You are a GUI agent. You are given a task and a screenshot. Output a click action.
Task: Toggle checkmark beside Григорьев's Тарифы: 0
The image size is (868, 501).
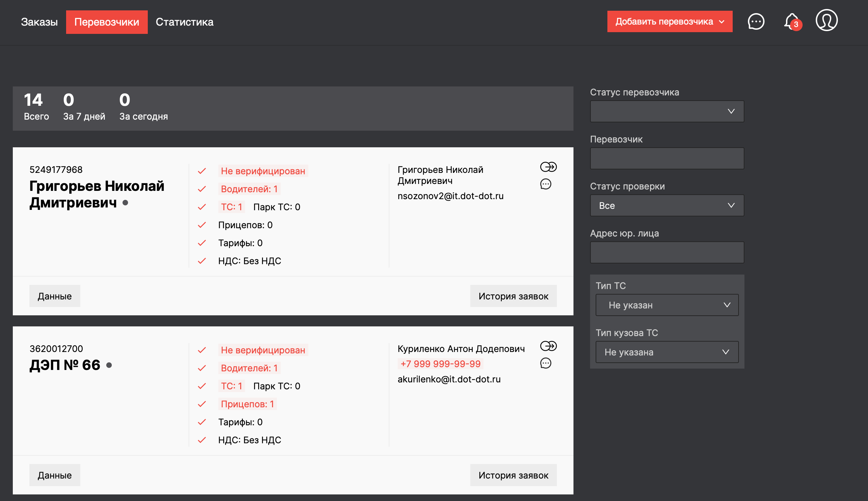click(x=202, y=243)
